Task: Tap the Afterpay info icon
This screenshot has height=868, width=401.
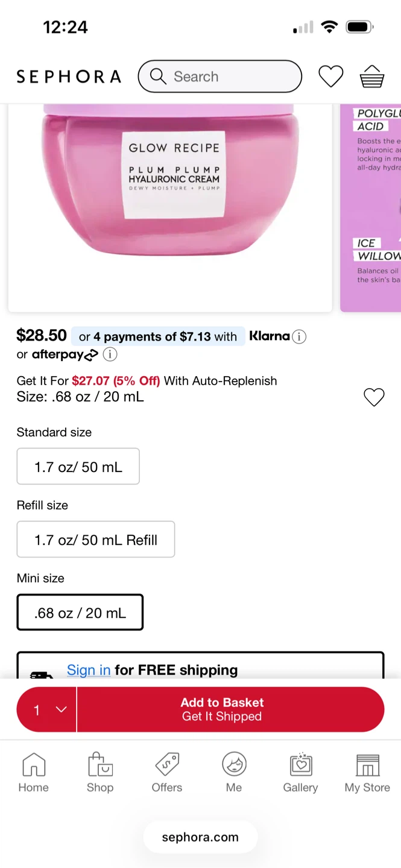Action: point(110,354)
